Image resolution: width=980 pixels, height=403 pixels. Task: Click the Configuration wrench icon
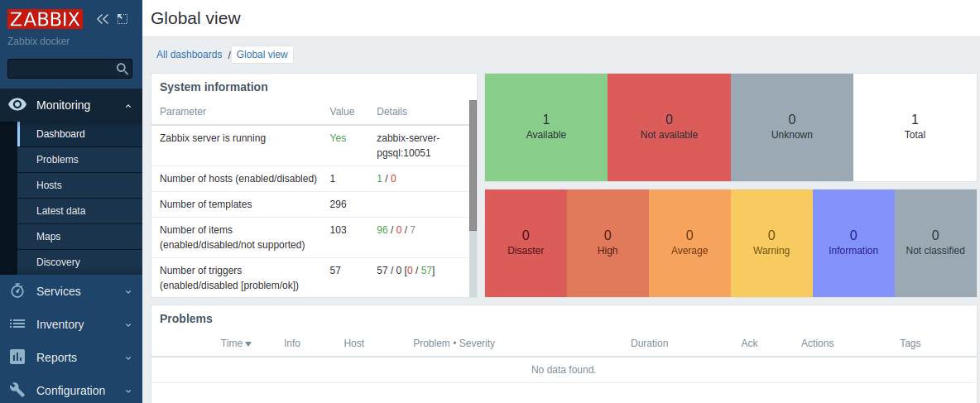click(17, 390)
